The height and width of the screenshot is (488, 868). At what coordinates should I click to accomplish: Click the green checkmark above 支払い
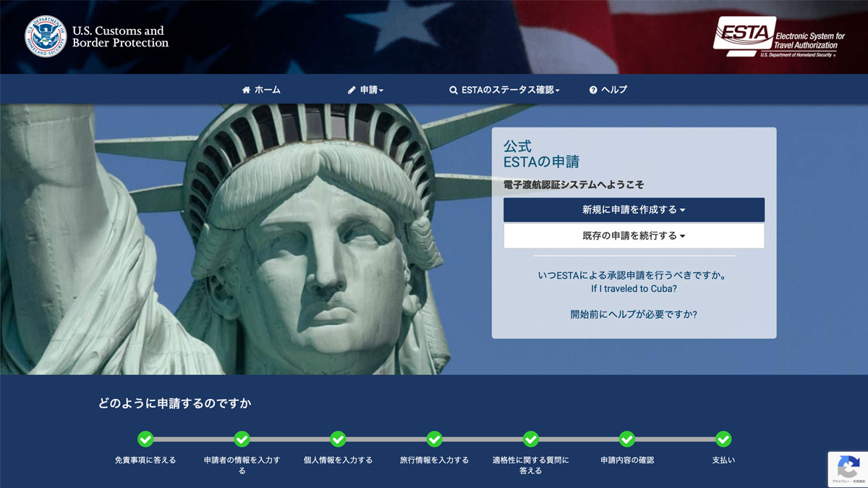[723, 439]
